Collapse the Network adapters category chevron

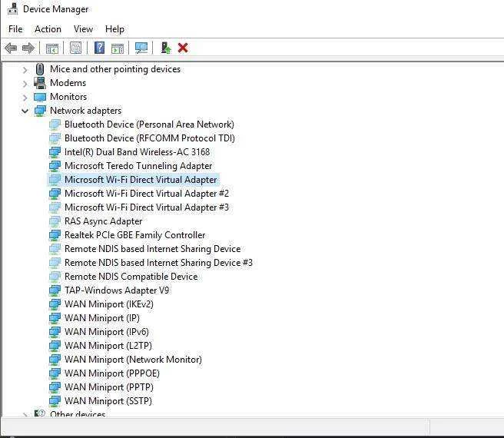[x=25, y=111]
